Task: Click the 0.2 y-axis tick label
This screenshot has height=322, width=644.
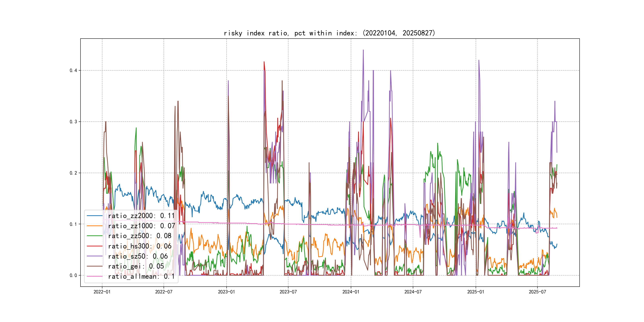Action: pyautogui.click(x=73, y=173)
